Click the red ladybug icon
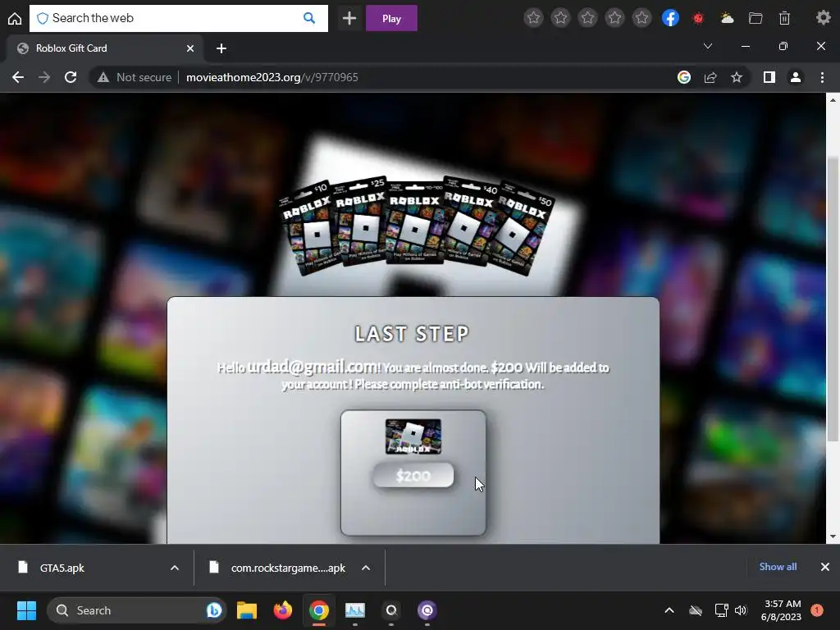The width and height of the screenshot is (840, 630). (698, 18)
